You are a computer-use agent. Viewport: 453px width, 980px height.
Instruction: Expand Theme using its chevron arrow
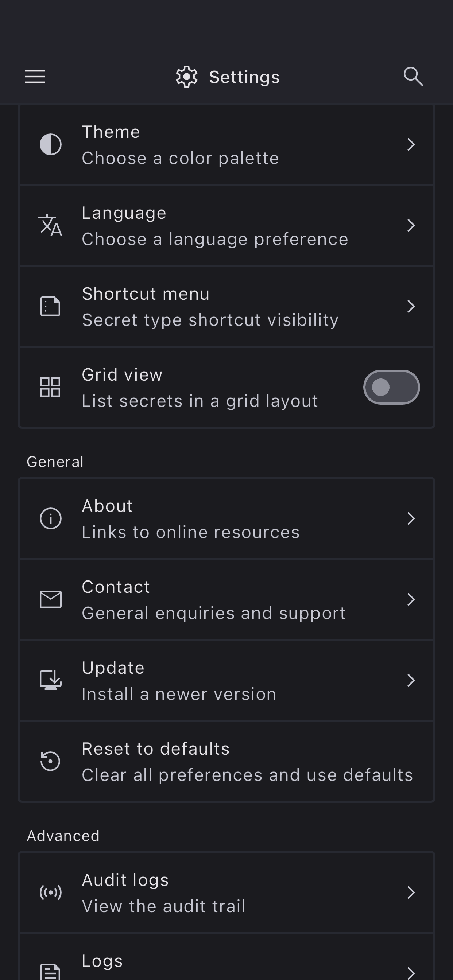click(x=411, y=145)
